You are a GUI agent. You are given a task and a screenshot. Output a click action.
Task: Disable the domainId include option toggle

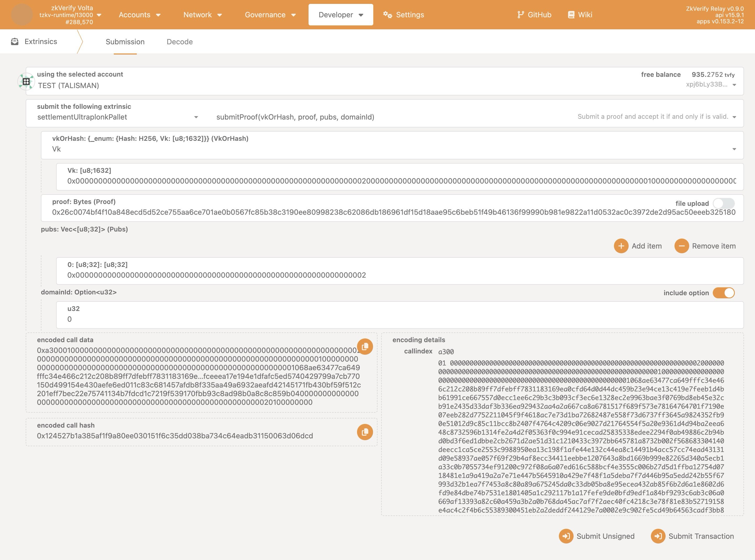pyautogui.click(x=724, y=293)
